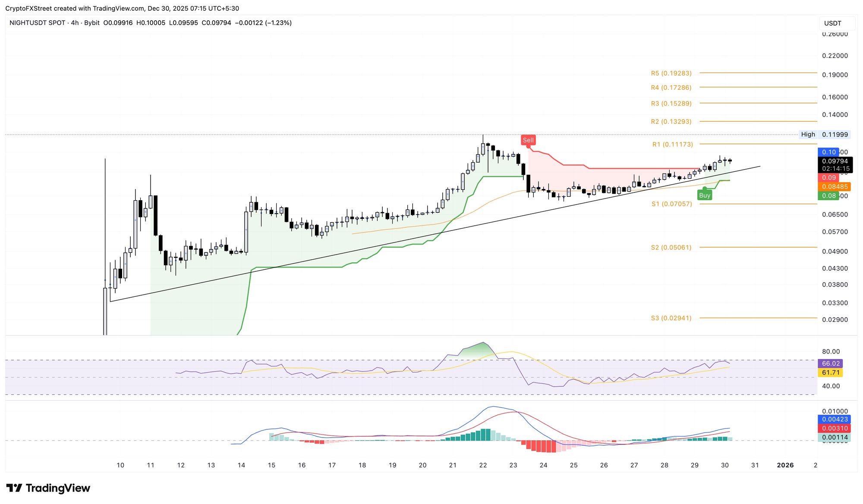Click the RSI value badge showing 66.02

[x=831, y=364]
